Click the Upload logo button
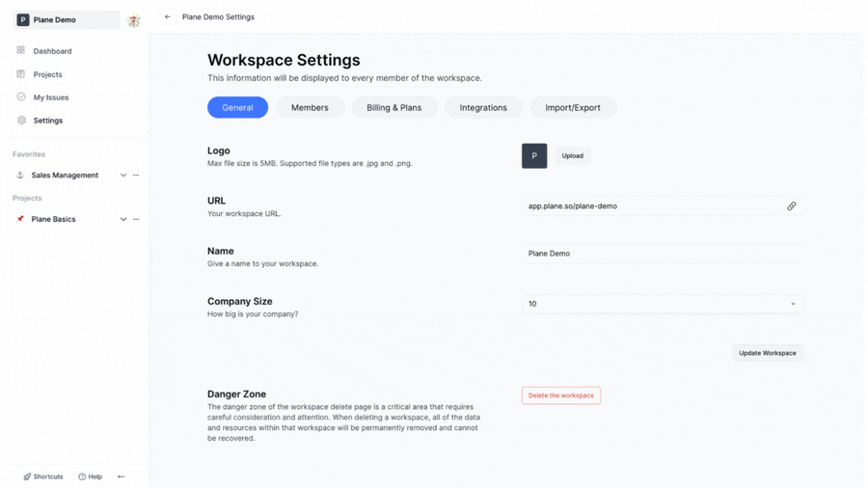The width and height of the screenshot is (868, 488). (572, 156)
